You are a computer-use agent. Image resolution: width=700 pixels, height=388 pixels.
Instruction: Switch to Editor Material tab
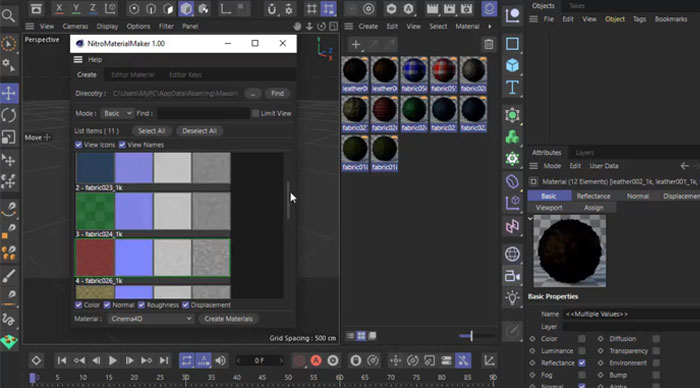[x=133, y=75]
